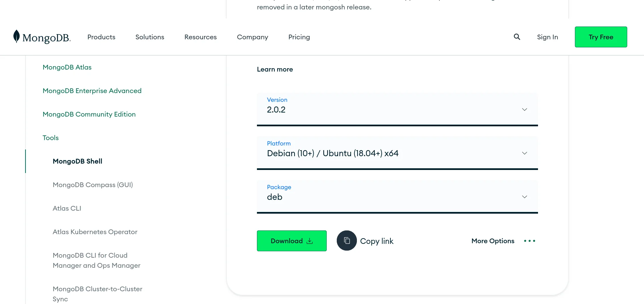The image size is (644, 304).
Task: Select Atlas CLI sidebar item
Action: (x=67, y=208)
